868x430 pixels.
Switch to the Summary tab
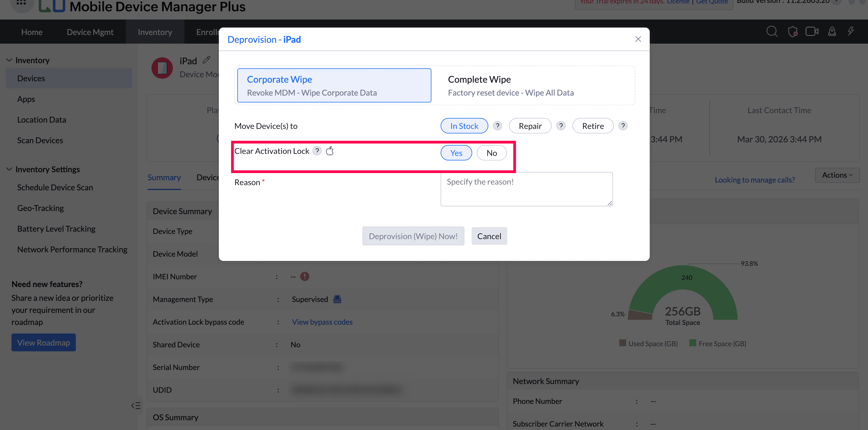(x=164, y=177)
